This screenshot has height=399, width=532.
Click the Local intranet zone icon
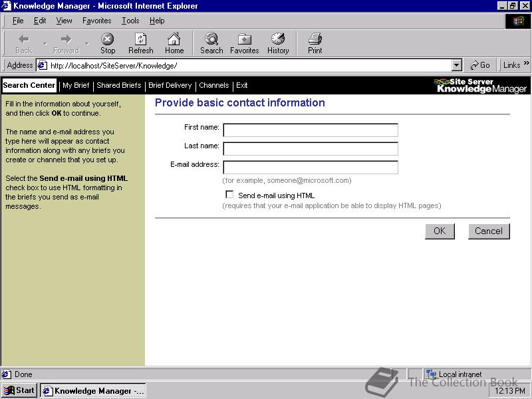click(x=430, y=374)
